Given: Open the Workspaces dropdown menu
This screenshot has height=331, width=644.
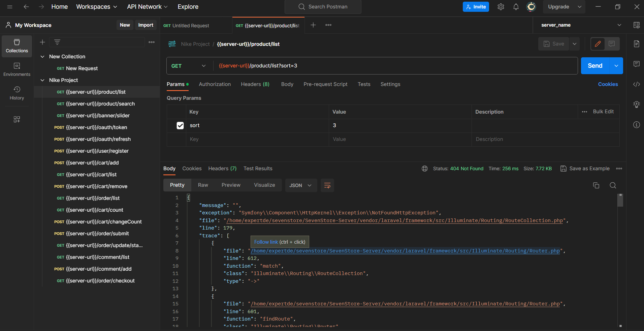Looking at the screenshot, I should 97,7.
